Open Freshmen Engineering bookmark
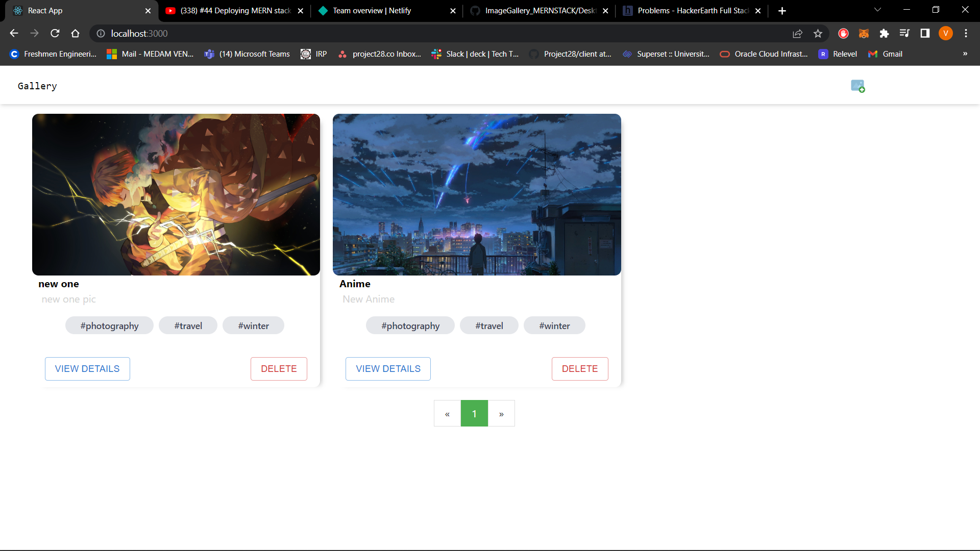980x551 pixels. (x=53, y=54)
